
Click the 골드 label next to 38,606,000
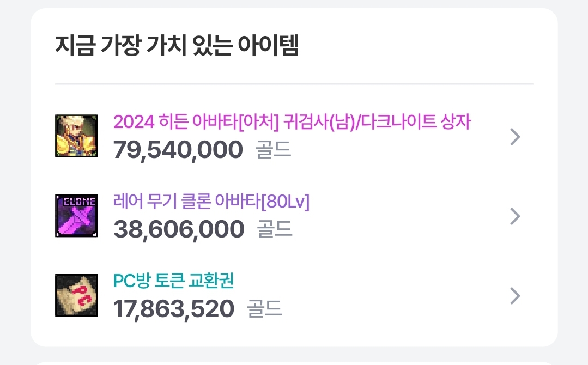click(x=275, y=229)
